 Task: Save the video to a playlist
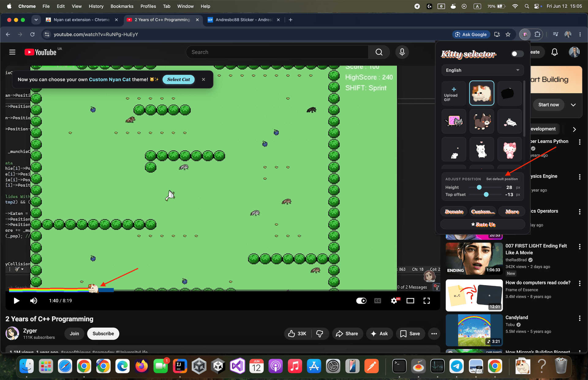(410, 333)
